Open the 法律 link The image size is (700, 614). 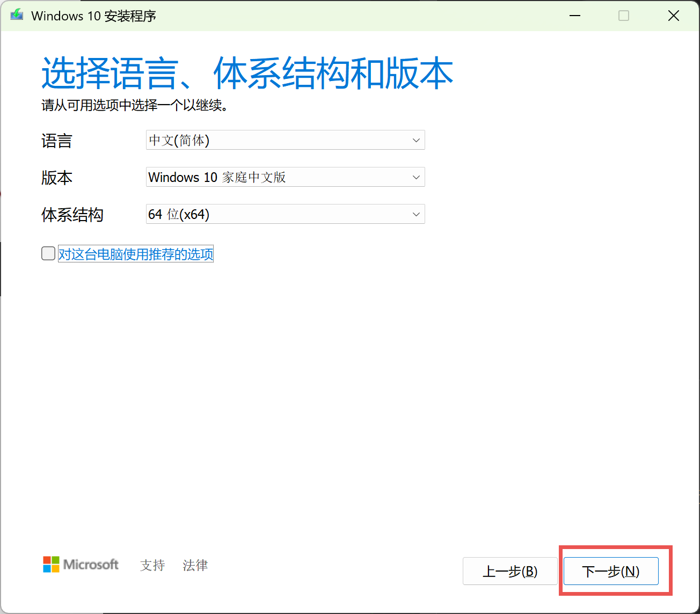click(x=195, y=565)
